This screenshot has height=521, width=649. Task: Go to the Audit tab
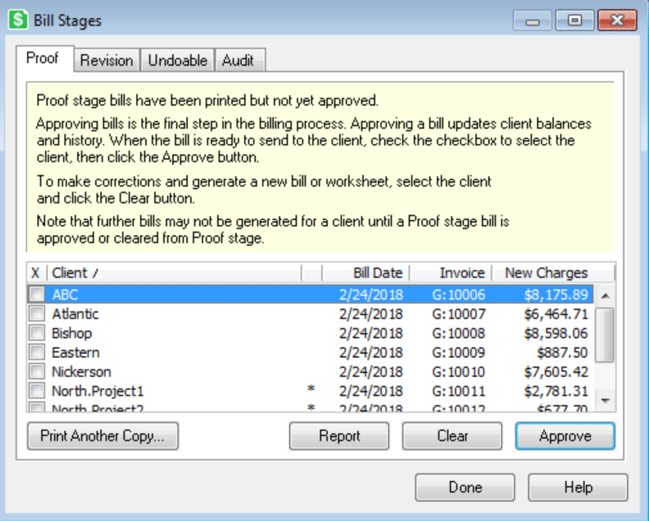pyautogui.click(x=238, y=60)
